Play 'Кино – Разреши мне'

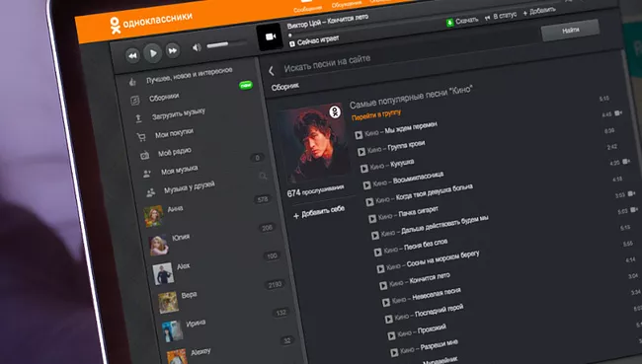[394, 352]
